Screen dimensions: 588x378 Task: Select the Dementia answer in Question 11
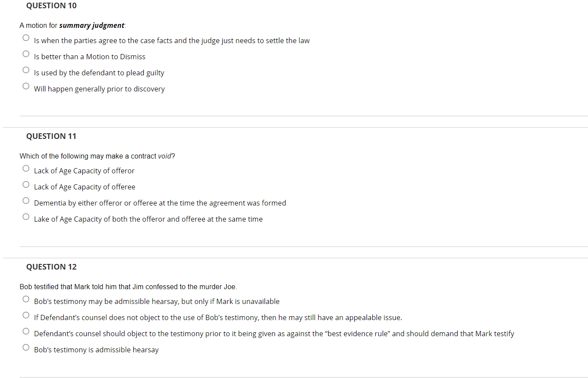(x=26, y=200)
